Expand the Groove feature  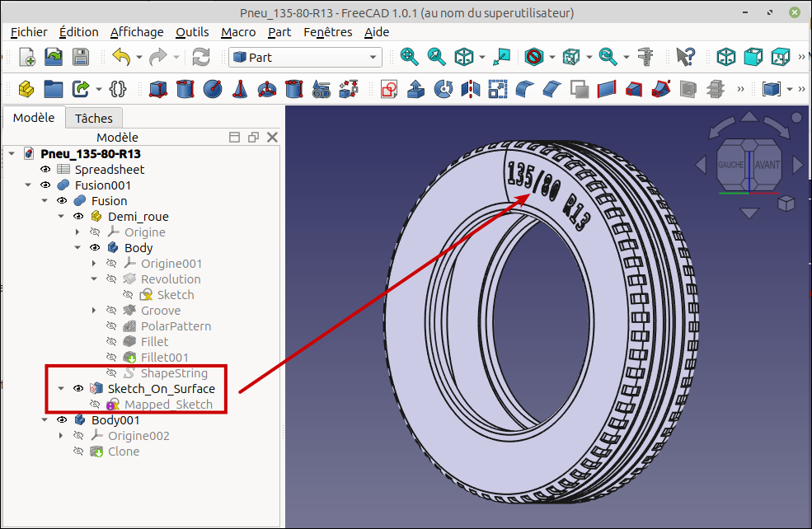click(x=94, y=310)
